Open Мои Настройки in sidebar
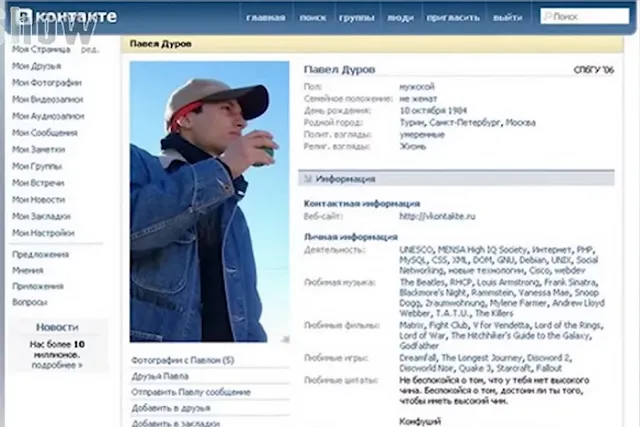This screenshot has width=640, height=427. [42, 233]
